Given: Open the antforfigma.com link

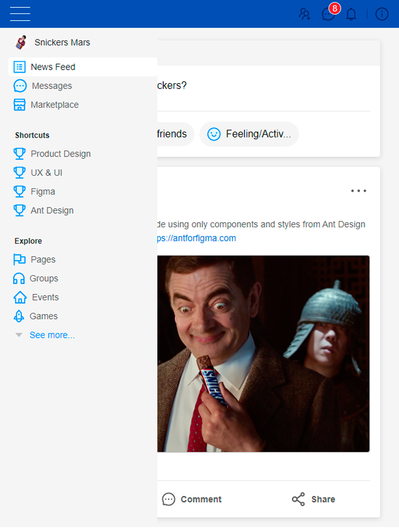Looking at the screenshot, I should 197,238.
